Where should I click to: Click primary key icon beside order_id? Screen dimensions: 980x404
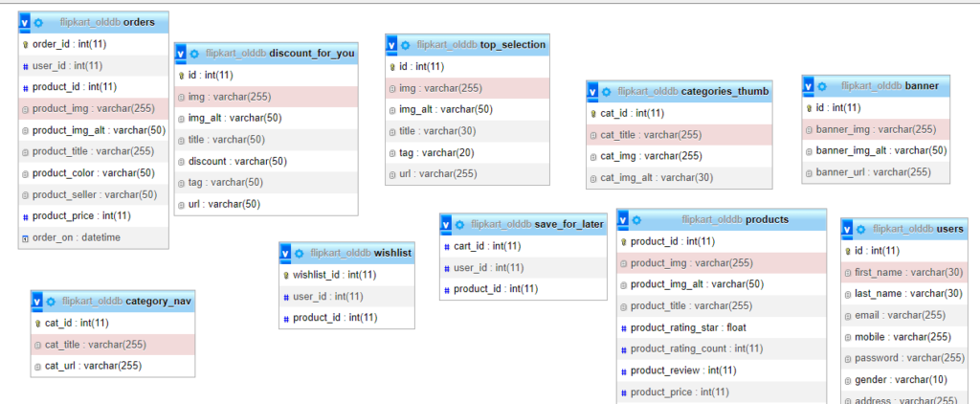(x=26, y=44)
